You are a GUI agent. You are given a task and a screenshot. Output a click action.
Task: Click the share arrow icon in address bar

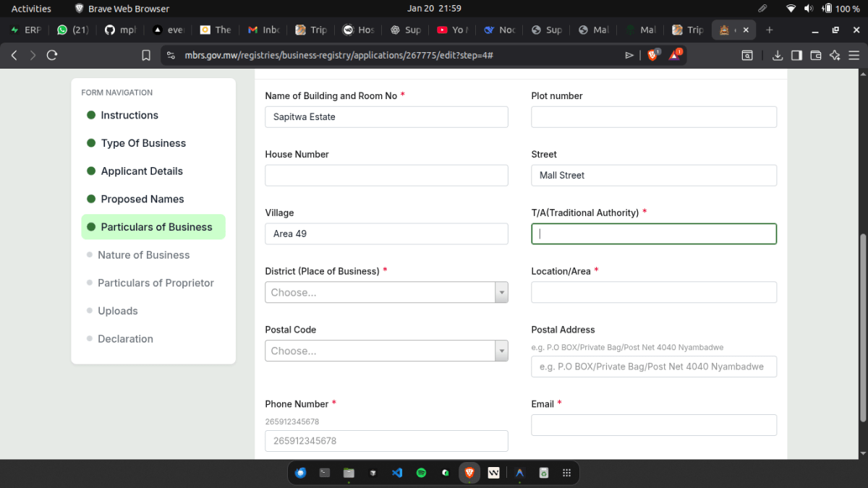coord(629,55)
